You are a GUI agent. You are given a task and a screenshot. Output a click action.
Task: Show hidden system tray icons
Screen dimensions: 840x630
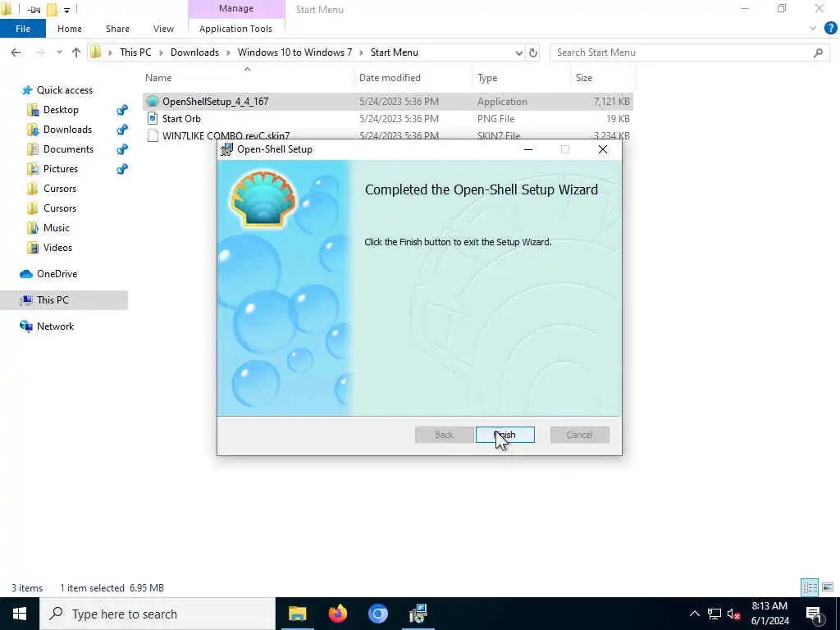694,614
